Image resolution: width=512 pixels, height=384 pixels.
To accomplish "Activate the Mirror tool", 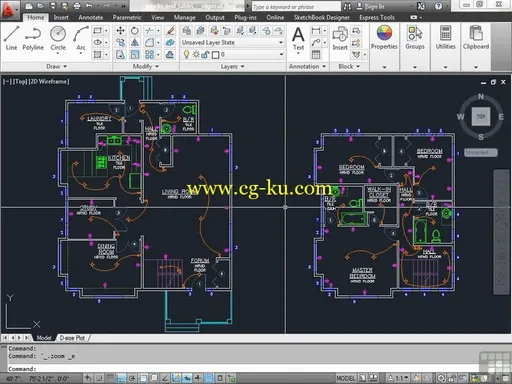I will 135,43.
